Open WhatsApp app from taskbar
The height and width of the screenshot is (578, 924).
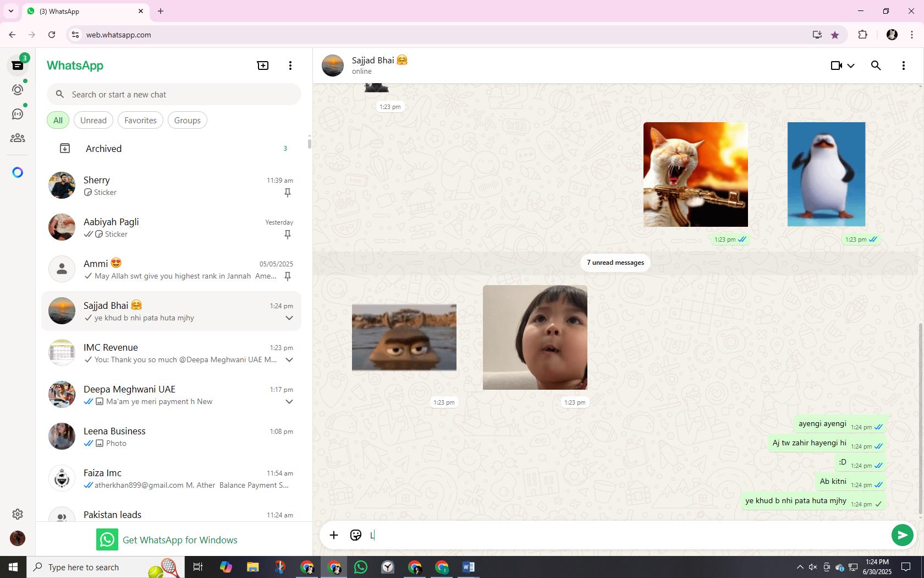[361, 567]
